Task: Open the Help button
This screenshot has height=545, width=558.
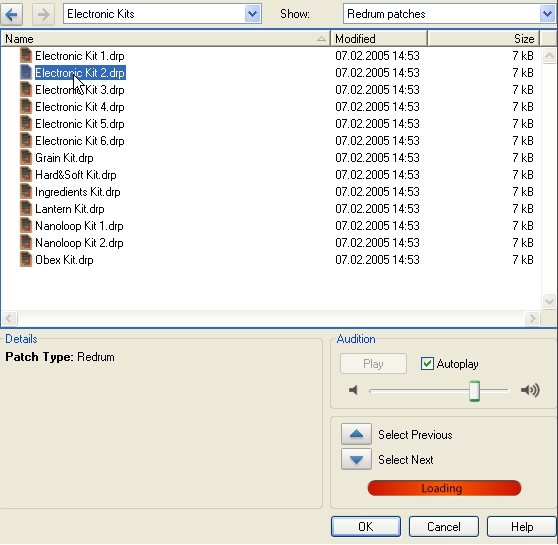Action: 522,526
